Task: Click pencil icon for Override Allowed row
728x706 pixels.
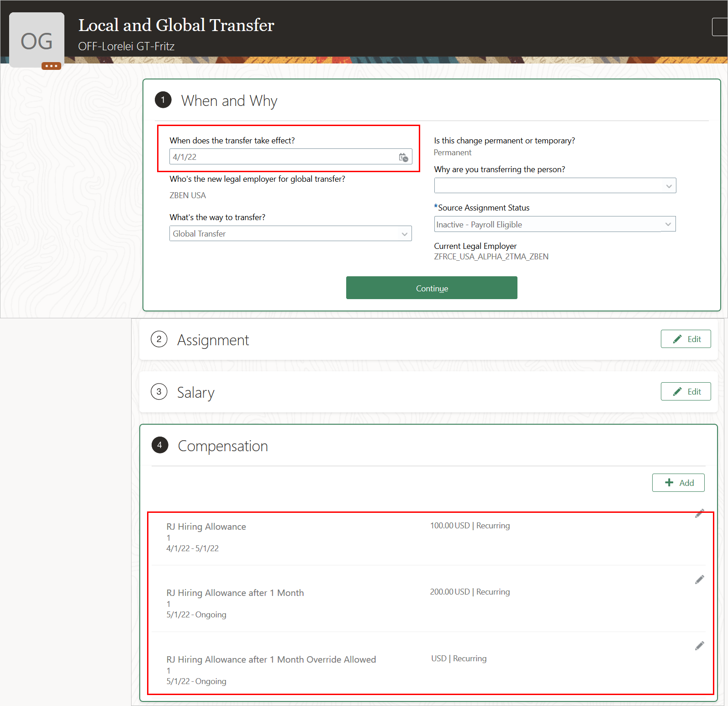Action: [x=699, y=646]
